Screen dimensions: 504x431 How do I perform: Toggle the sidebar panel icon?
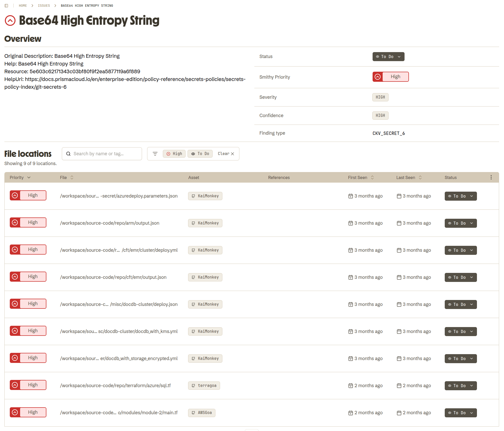pos(6,6)
